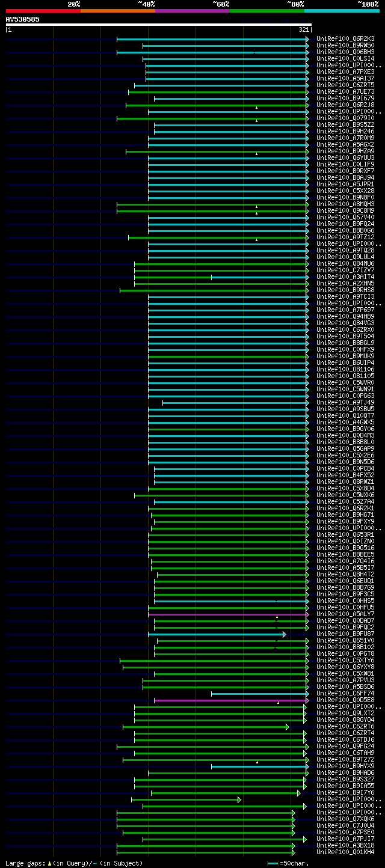Click the red 20% identity legend segment
Viewport: 385px width, 868px height.
[x=43, y=10]
